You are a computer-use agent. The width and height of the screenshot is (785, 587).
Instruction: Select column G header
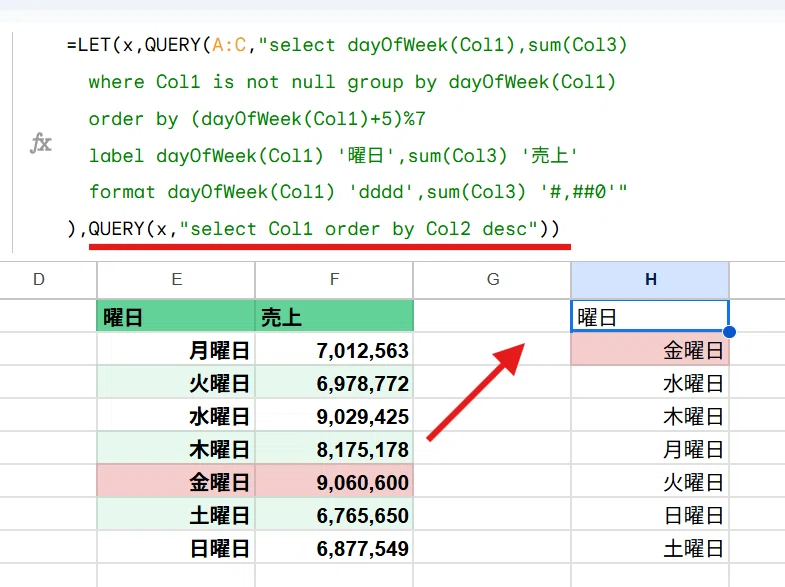click(492, 279)
